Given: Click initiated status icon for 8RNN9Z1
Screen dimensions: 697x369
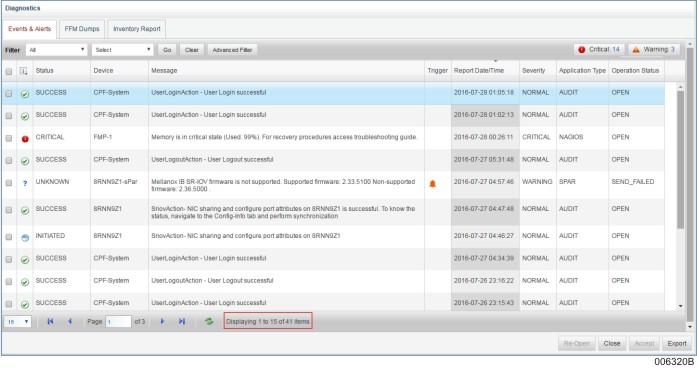Looking at the screenshot, I should [25, 238].
